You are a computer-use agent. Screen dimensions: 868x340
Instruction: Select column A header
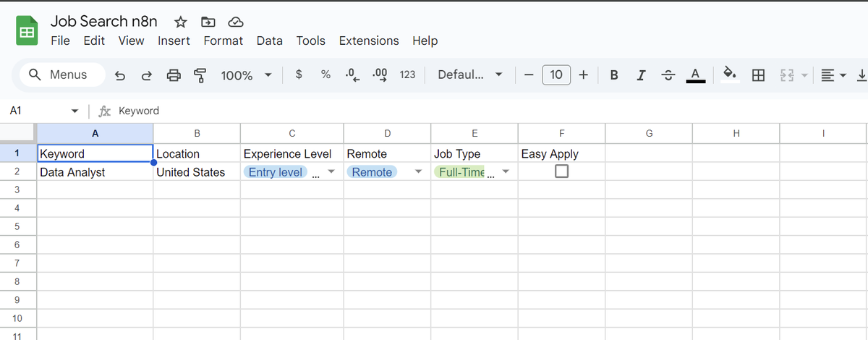coord(95,133)
